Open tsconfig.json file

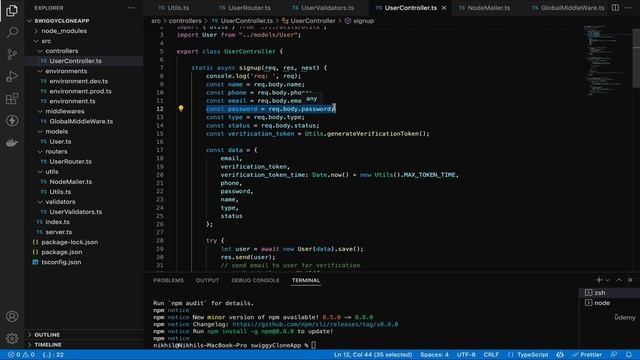pyautogui.click(x=61, y=262)
